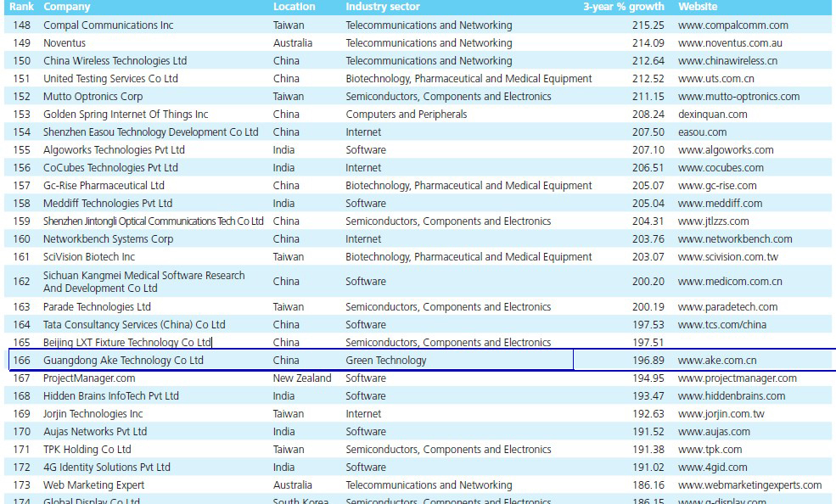Select Golden Spring Internet Of Things Inc

coord(126,114)
